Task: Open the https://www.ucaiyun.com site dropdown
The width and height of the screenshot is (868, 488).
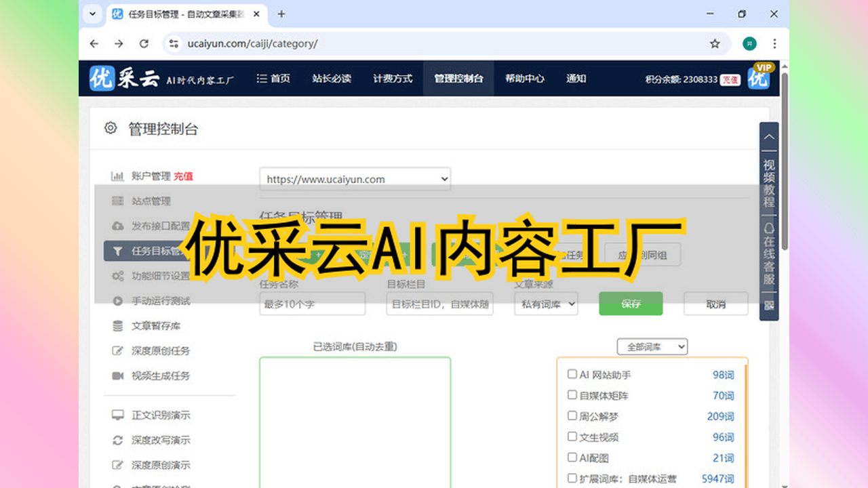Action: [355, 180]
